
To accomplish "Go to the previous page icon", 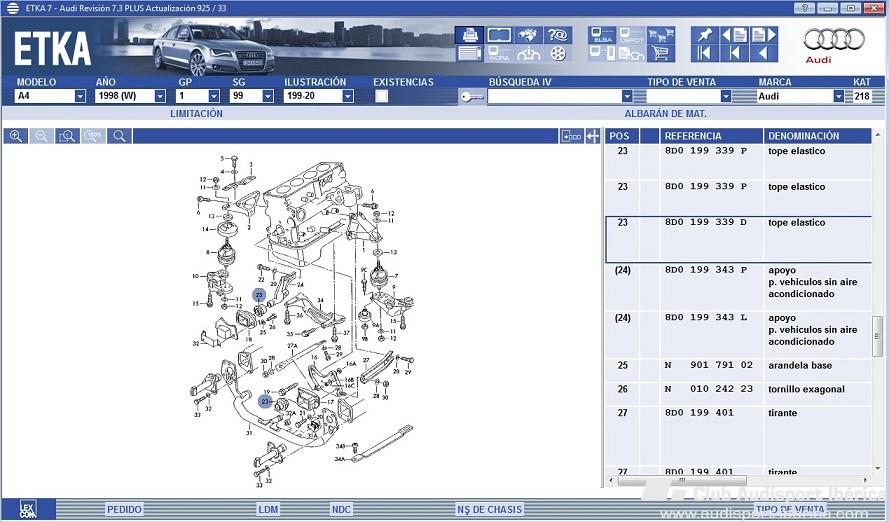I will point(734,35).
